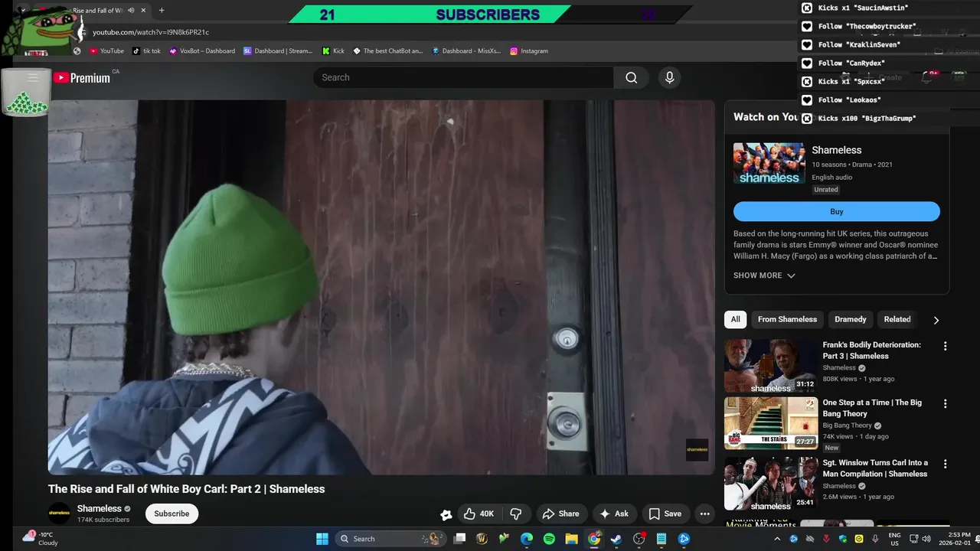Open the Windows Start menu
This screenshot has width=980, height=551.
322,539
